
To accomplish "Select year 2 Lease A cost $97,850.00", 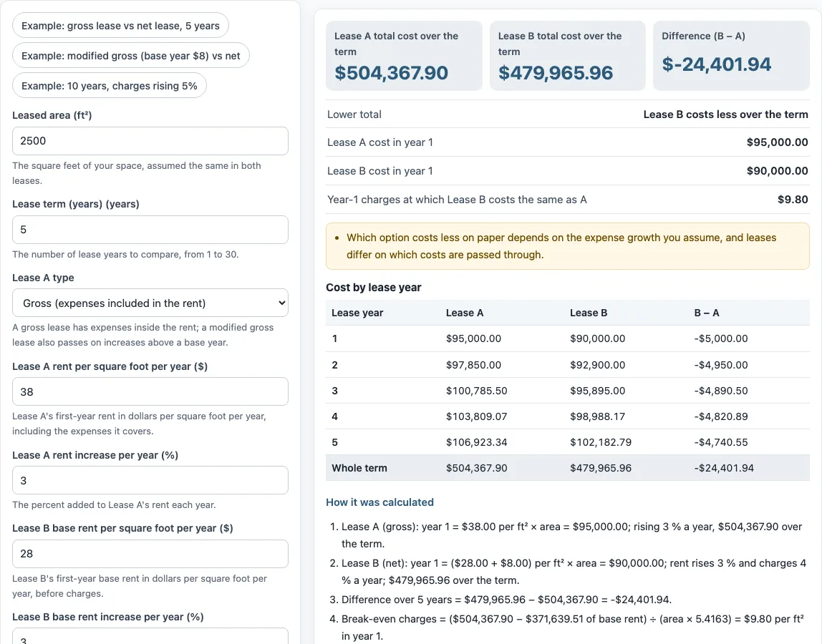I will [473, 365].
